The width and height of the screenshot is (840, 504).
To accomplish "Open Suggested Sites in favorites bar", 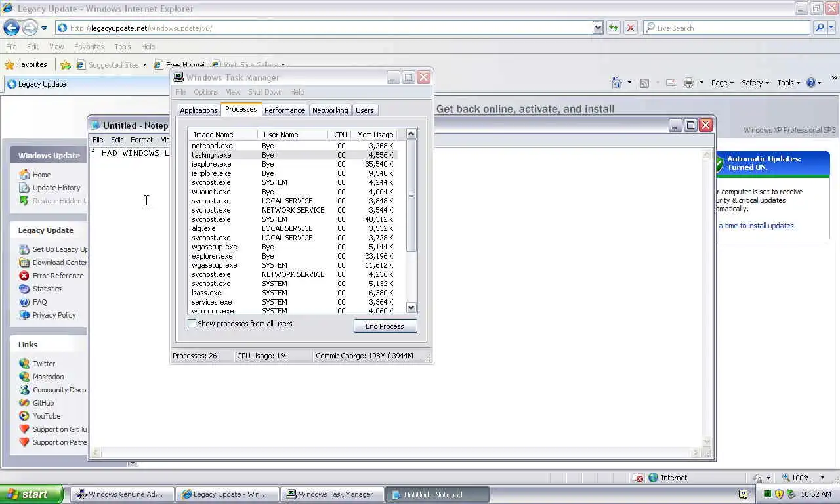I will click(x=112, y=64).
